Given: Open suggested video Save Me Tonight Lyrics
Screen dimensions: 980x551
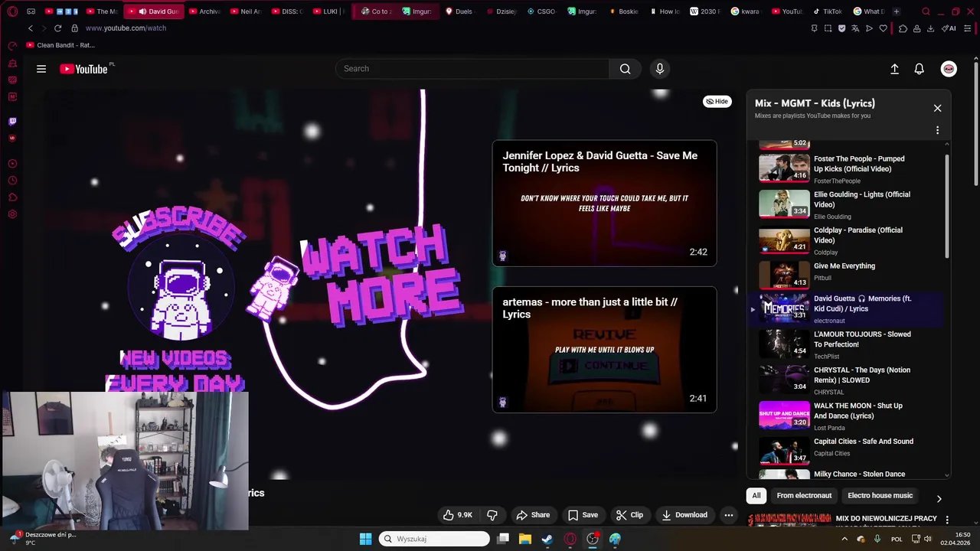Looking at the screenshot, I should (x=604, y=203).
